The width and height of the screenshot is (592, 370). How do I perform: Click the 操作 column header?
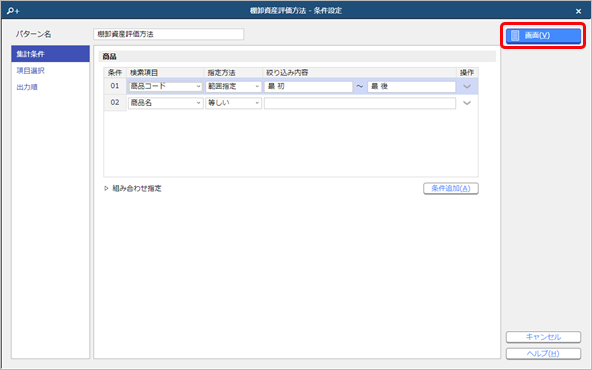click(x=467, y=72)
